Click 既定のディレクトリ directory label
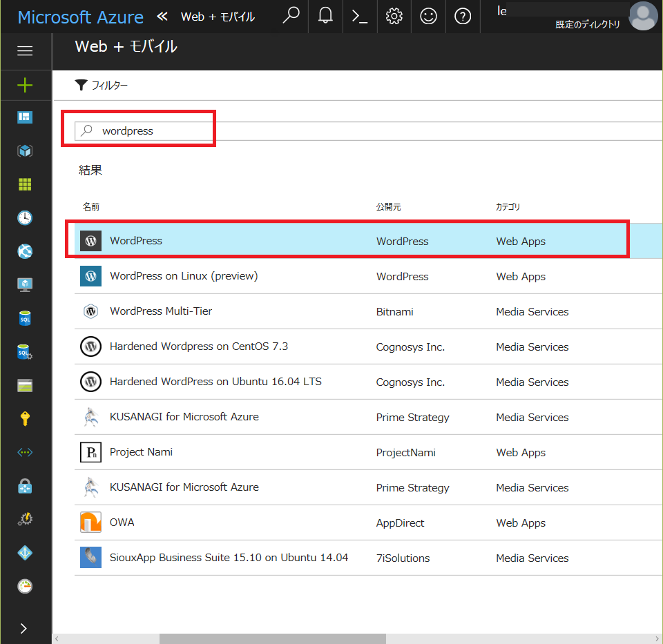The height and width of the screenshot is (644, 663). pyautogui.click(x=587, y=25)
